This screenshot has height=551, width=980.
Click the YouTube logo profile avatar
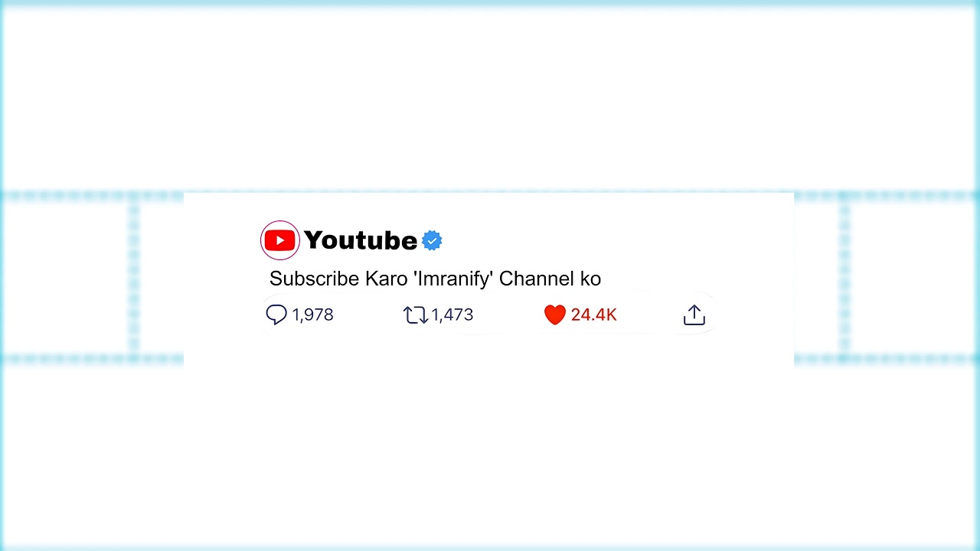(280, 241)
